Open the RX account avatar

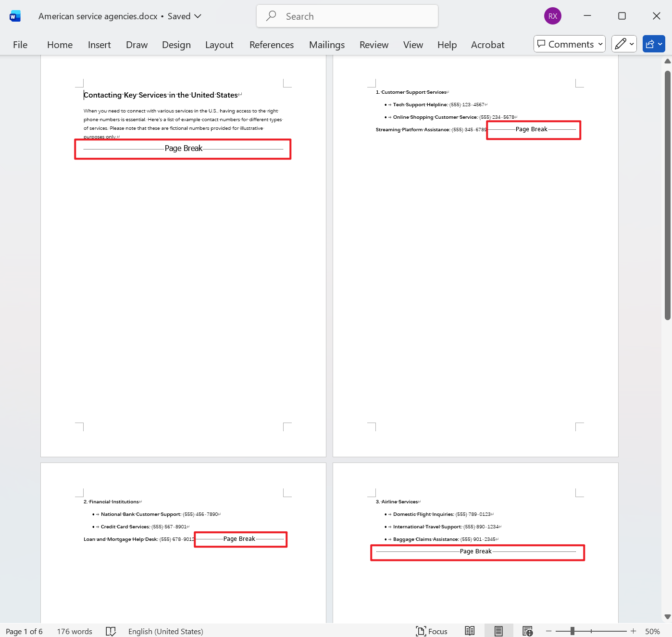click(x=552, y=15)
